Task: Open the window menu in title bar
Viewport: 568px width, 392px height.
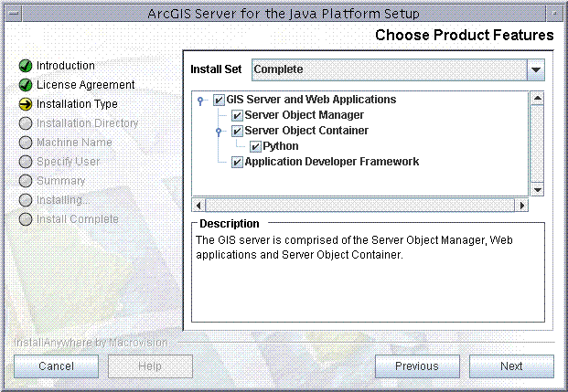Action: 14,14
